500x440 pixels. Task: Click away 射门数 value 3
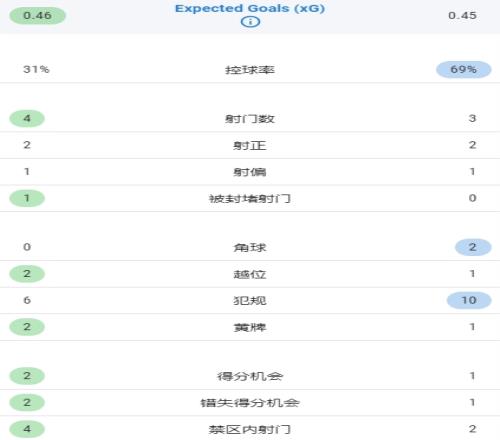pyautogui.click(x=472, y=118)
